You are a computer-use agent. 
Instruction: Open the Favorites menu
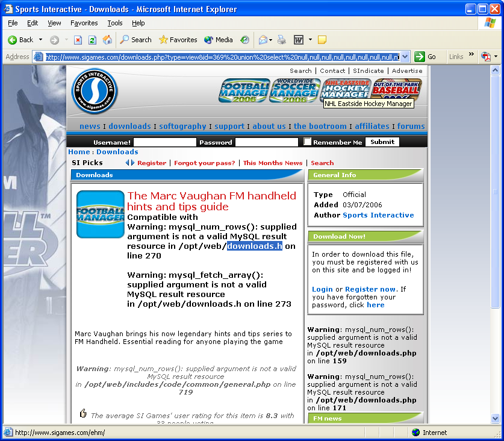tap(84, 23)
